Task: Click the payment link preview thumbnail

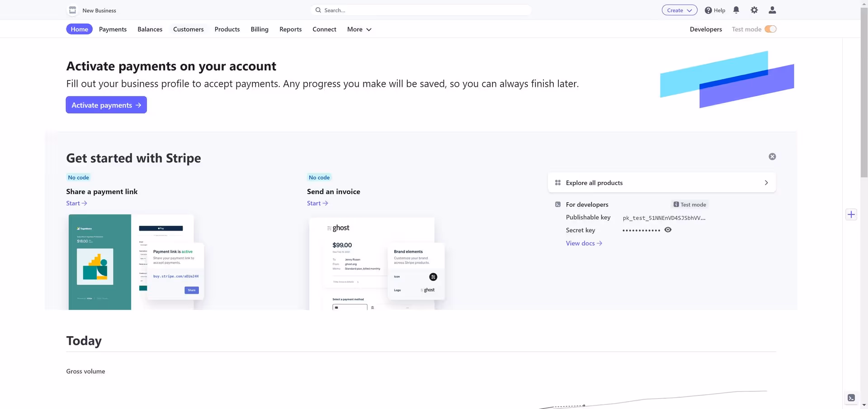Action: coord(136,262)
